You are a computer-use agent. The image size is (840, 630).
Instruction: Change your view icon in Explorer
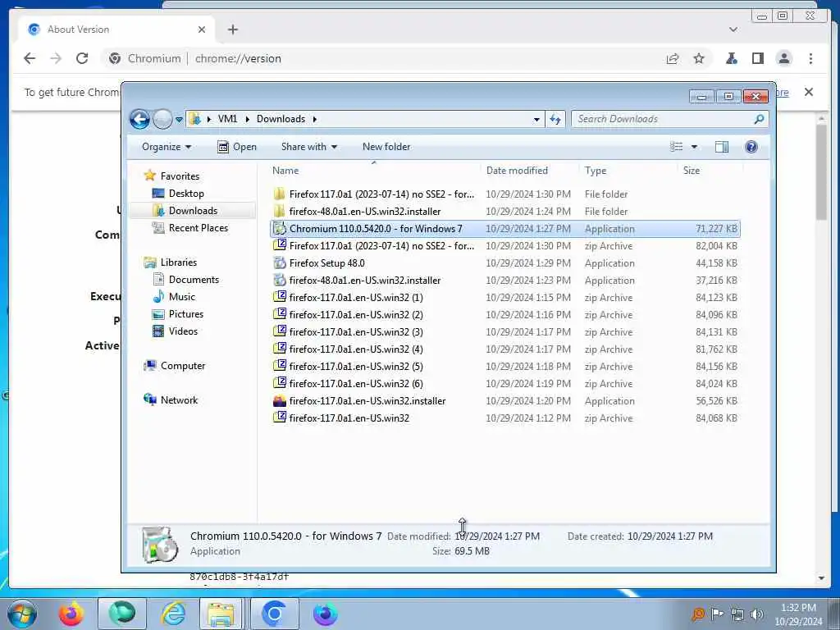(x=677, y=147)
